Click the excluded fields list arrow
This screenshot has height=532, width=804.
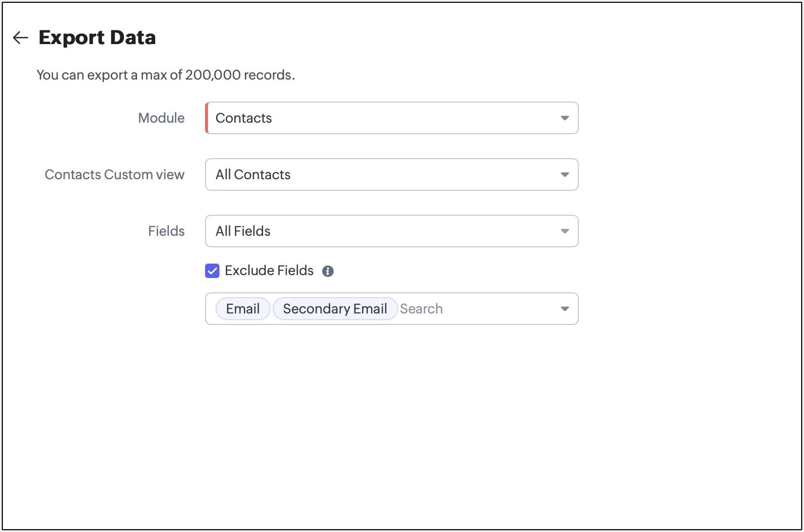[x=565, y=309]
